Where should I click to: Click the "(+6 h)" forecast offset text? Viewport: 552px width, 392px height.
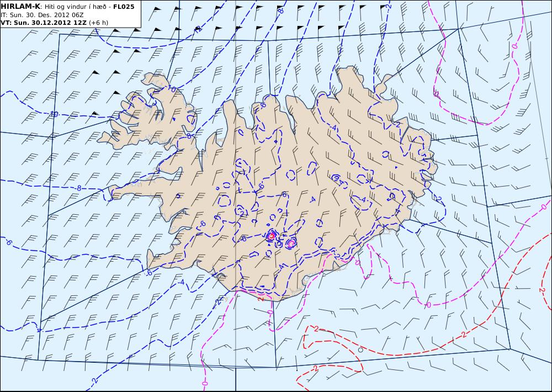tap(99, 23)
